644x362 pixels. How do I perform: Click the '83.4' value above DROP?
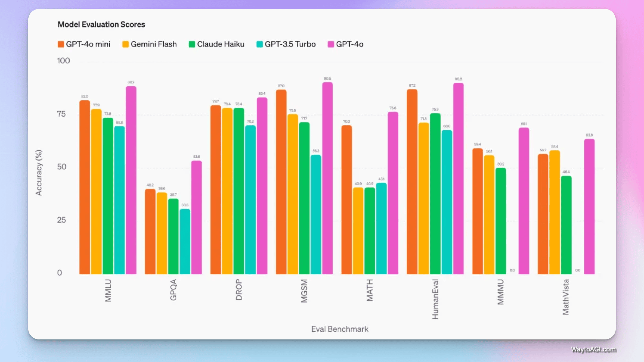tap(262, 93)
